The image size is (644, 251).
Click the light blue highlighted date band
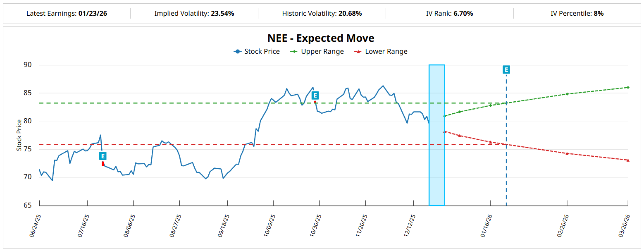click(x=436, y=135)
